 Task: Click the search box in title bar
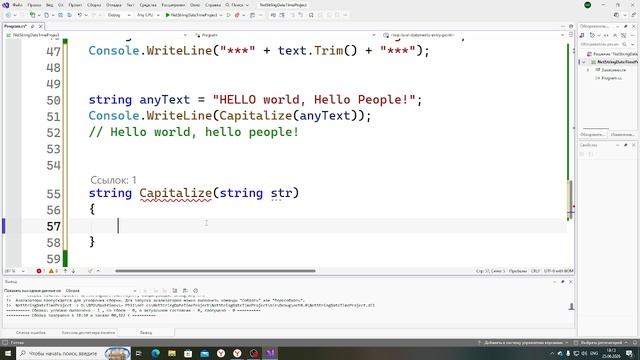(x=237, y=5)
